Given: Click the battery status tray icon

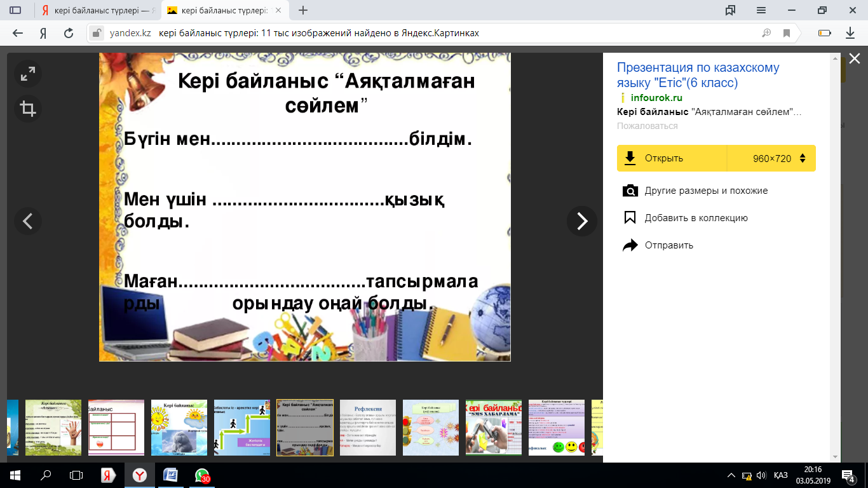Looking at the screenshot, I should [x=747, y=475].
